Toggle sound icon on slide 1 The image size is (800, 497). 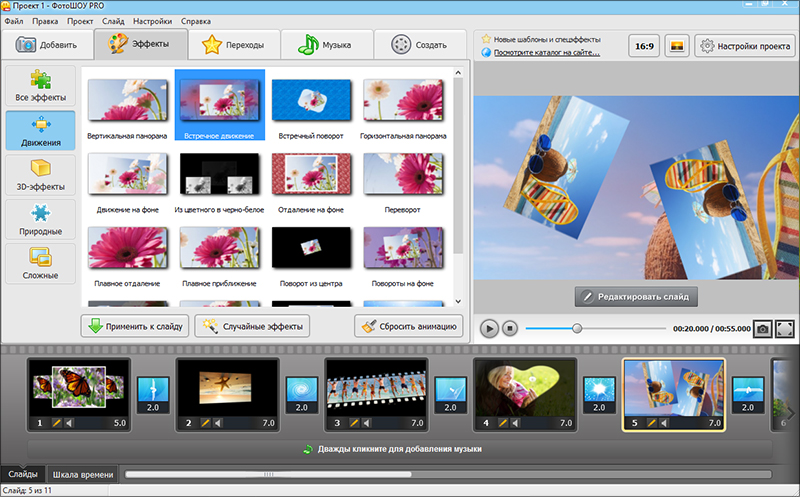pos(69,423)
